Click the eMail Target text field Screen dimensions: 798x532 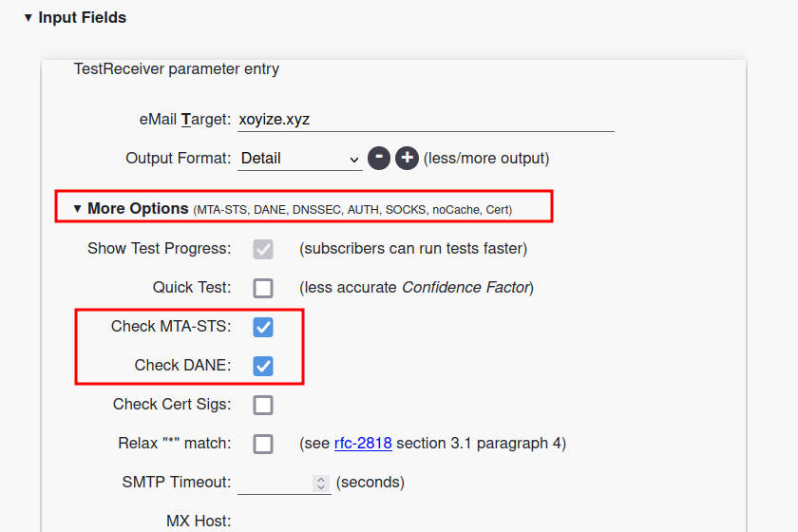pyautogui.click(x=425, y=120)
